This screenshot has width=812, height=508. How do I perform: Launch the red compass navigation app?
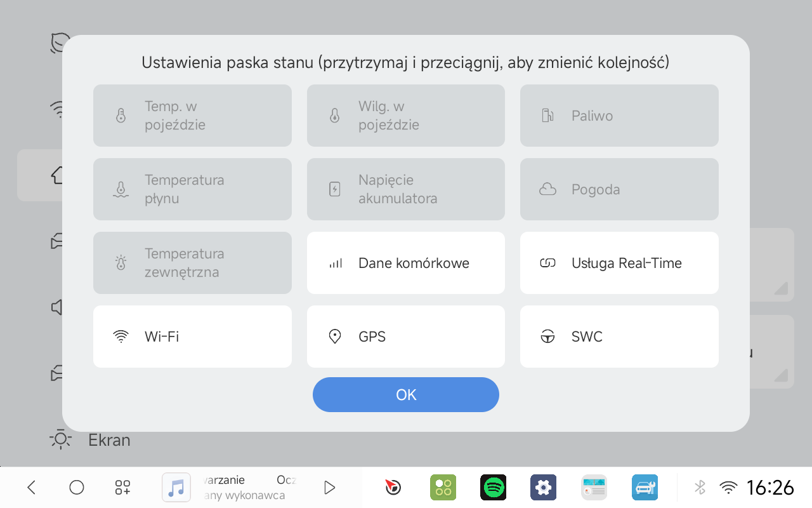(x=393, y=488)
